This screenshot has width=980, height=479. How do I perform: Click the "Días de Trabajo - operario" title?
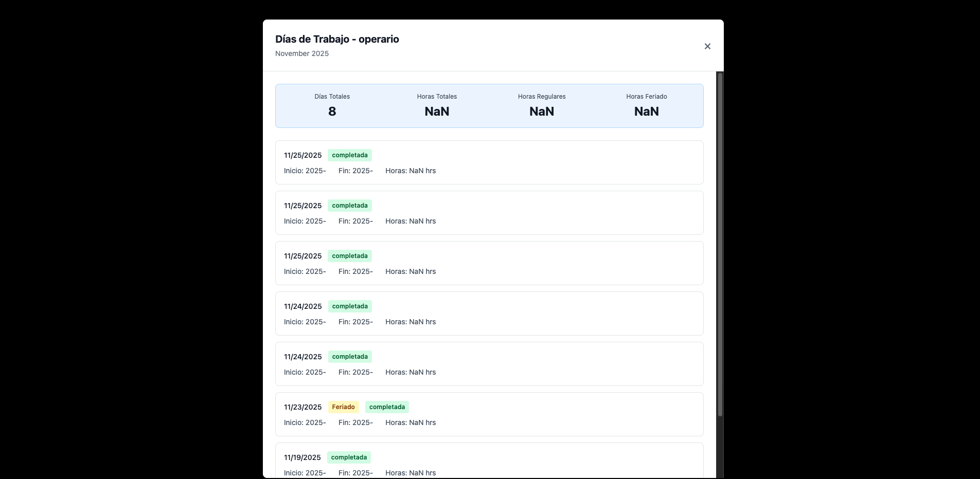(337, 39)
